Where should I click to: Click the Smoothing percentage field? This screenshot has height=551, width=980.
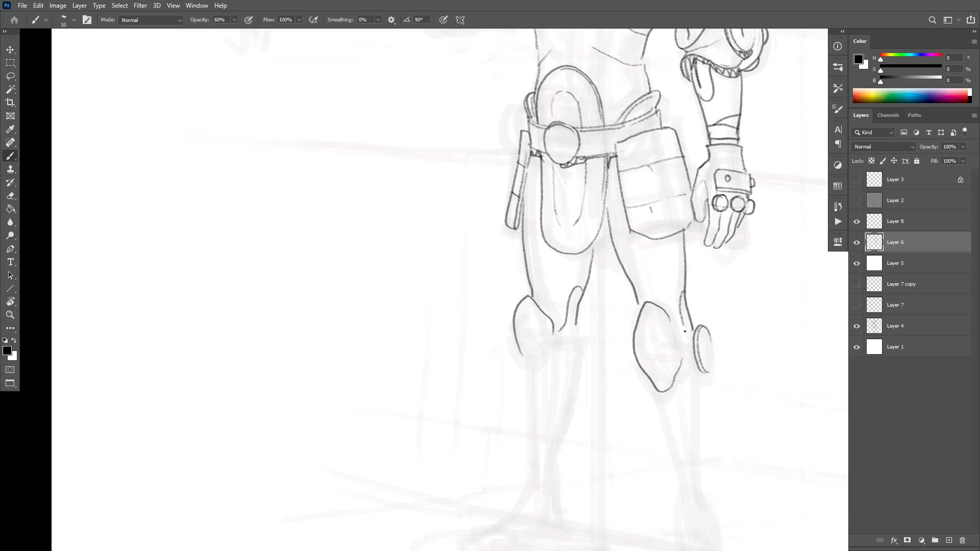[365, 20]
